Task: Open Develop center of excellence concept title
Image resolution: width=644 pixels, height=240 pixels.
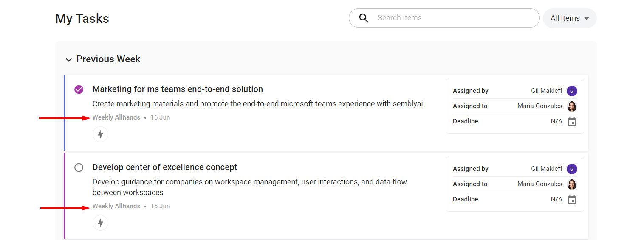Action: [165, 167]
